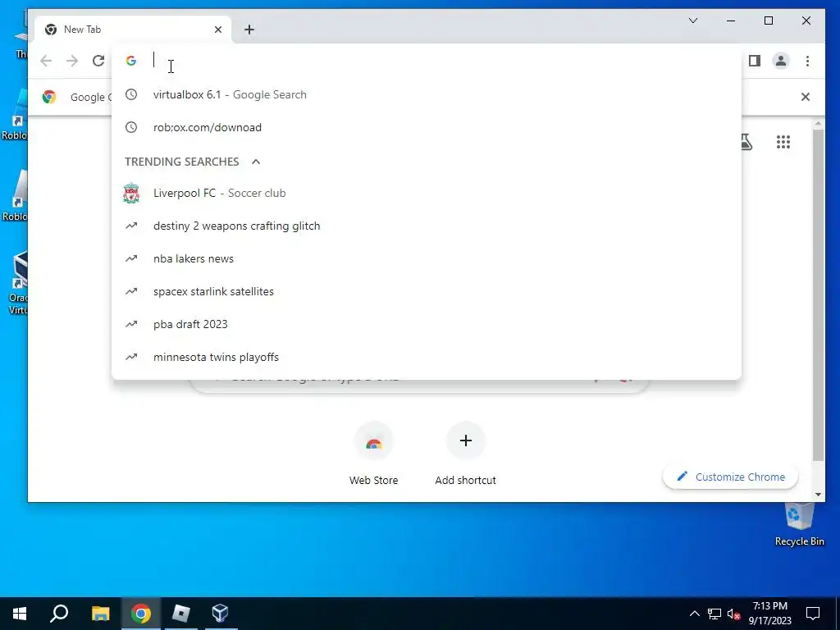The width and height of the screenshot is (840, 630).
Task: Click the clock icon beside virtualbox 6.1
Action: click(x=131, y=95)
